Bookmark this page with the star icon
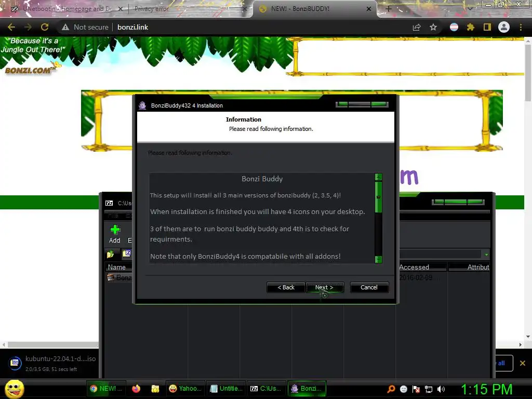The image size is (532, 399). [433, 27]
